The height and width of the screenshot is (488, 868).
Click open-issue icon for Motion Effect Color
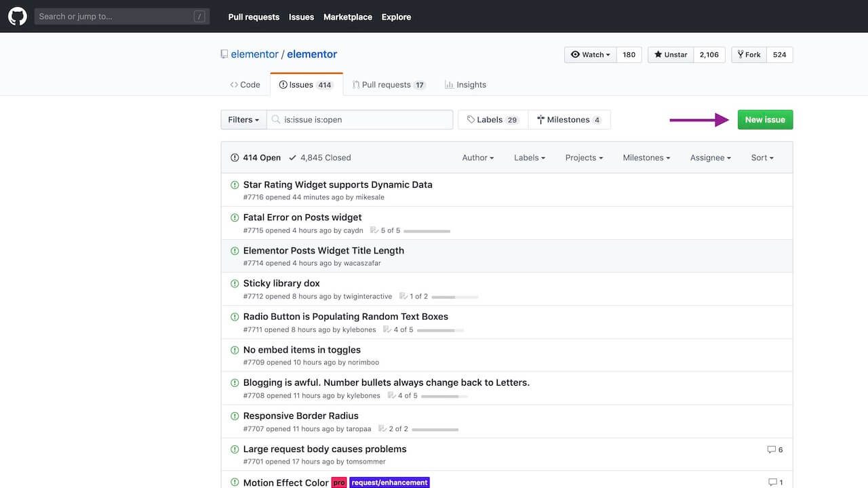pos(235,483)
